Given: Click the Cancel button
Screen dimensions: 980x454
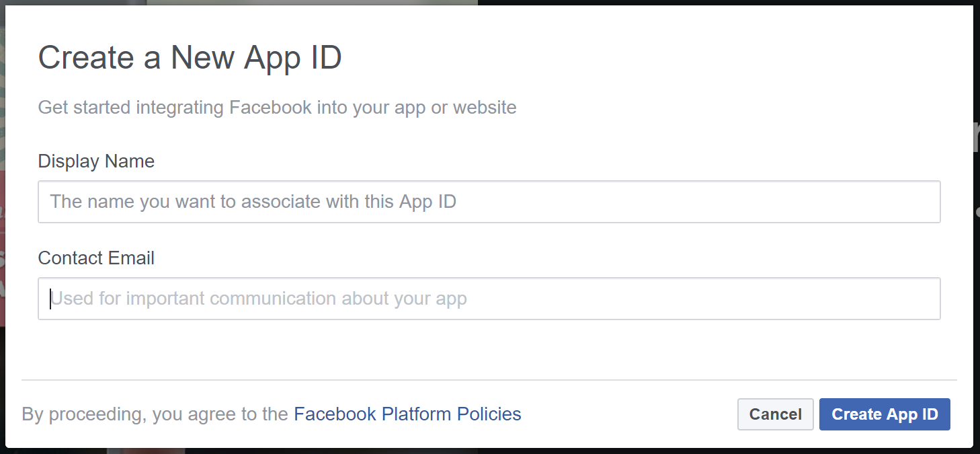Looking at the screenshot, I should coord(776,414).
